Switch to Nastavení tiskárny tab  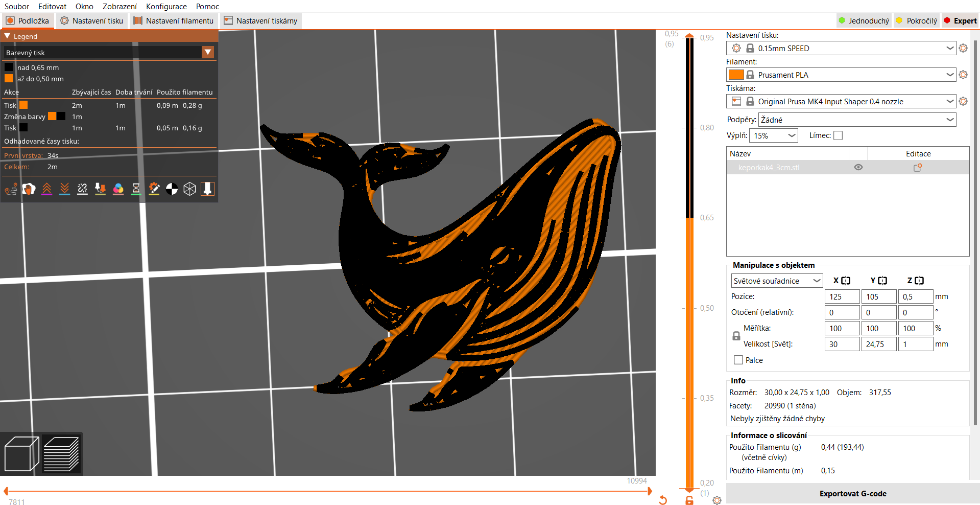(x=261, y=21)
